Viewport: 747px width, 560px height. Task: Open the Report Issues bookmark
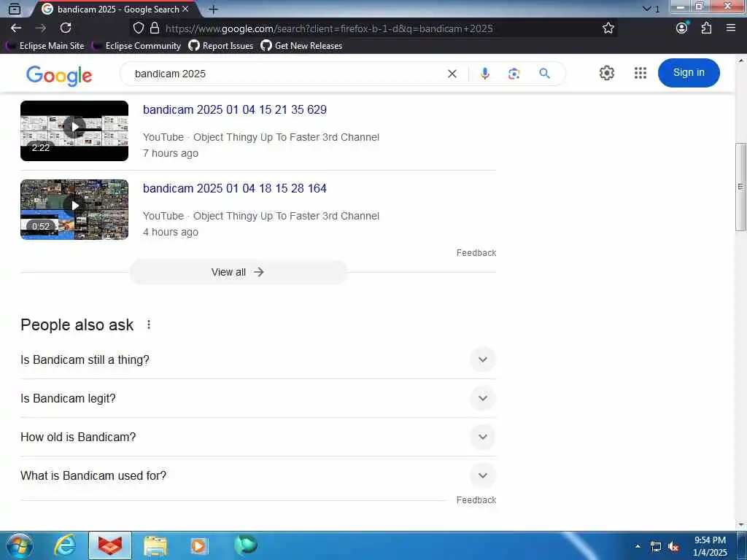[x=221, y=46]
